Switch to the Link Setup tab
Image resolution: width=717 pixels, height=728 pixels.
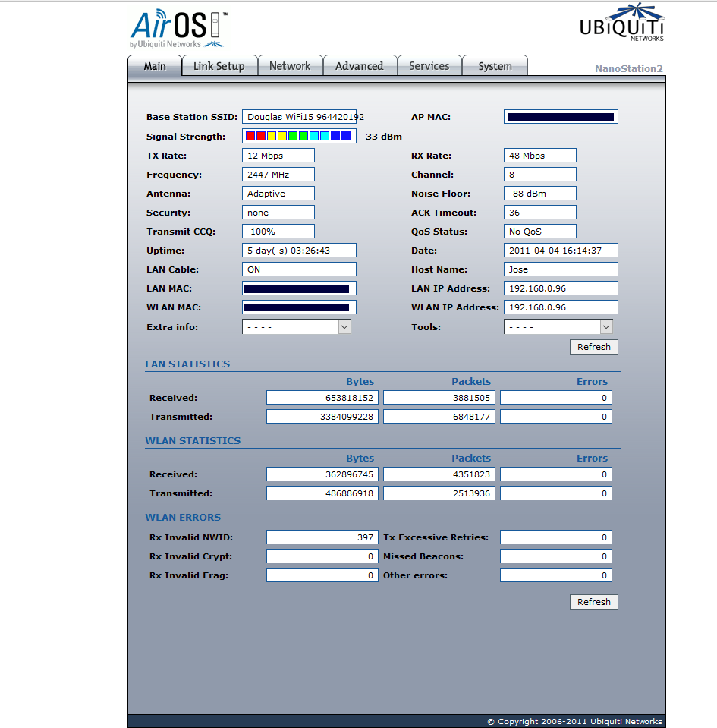tap(219, 66)
